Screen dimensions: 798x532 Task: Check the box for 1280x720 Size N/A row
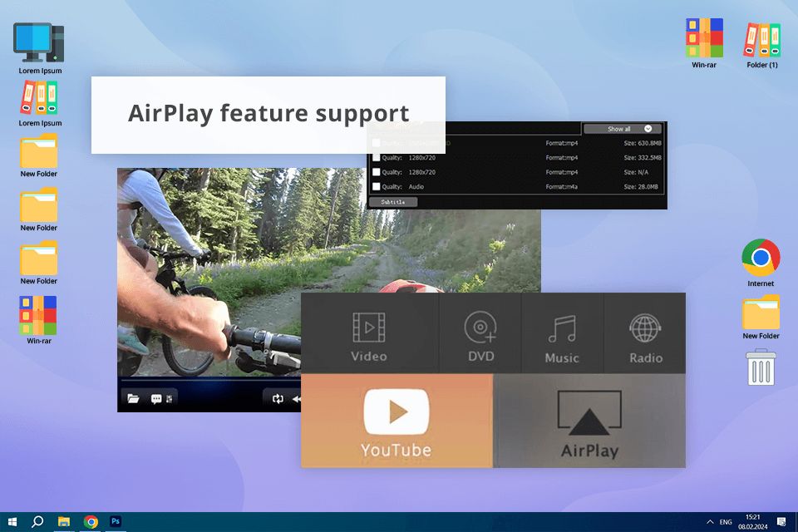(x=376, y=172)
